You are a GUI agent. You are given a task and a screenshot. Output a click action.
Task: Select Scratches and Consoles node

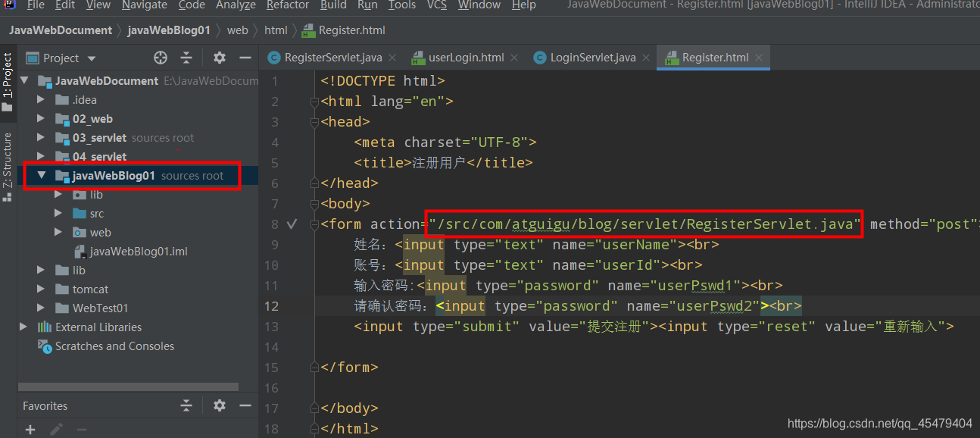click(107, 346)
